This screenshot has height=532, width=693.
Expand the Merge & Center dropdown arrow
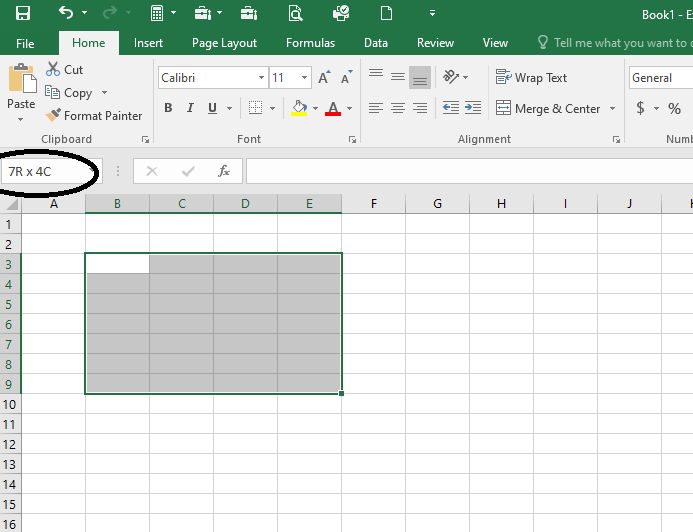[613, 109]
